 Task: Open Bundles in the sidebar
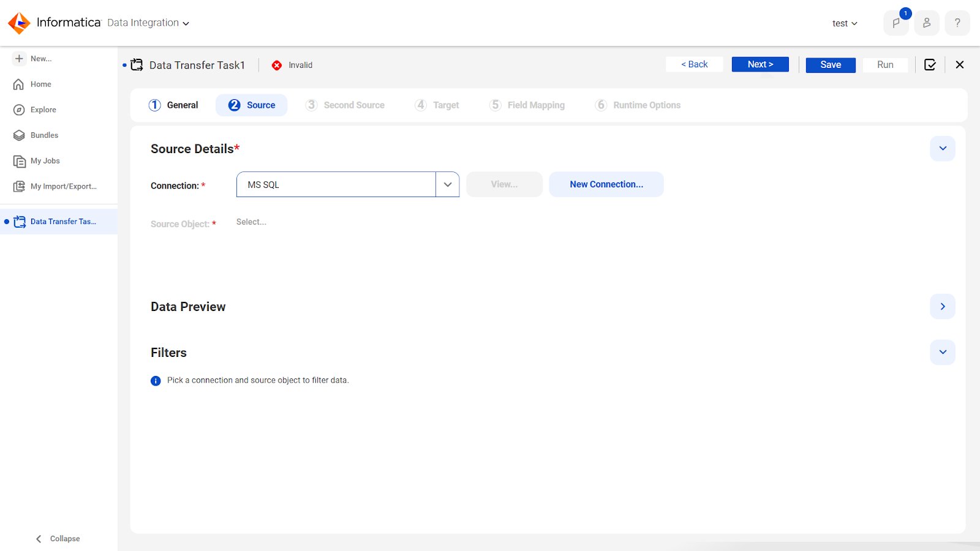click(x=44, y=135)
